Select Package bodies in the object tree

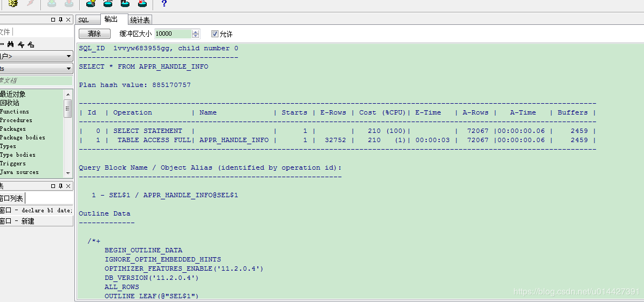(23, 137)
